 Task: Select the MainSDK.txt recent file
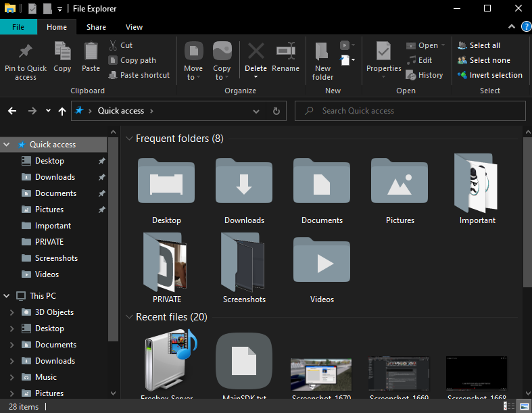[x=244, y=366]
